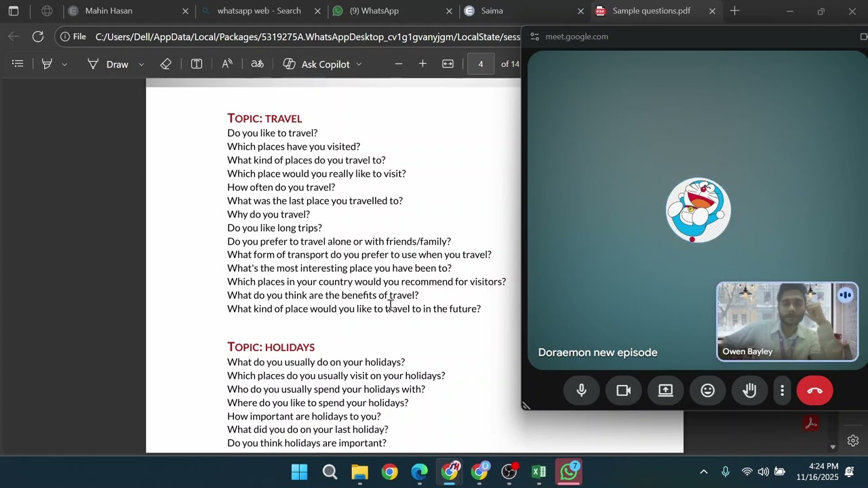Image resolution: width=868 pixels, height=488 pixels.
Task: Click the "Topic: Travel" heading
Action: point(264,118)
